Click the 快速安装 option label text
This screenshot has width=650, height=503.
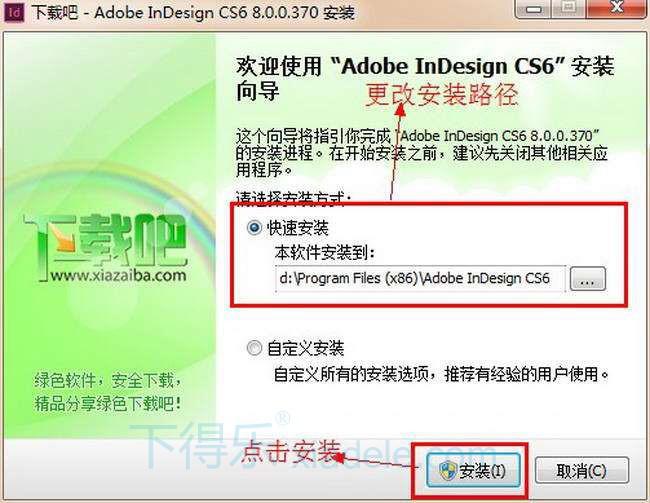tap(298, 228)
